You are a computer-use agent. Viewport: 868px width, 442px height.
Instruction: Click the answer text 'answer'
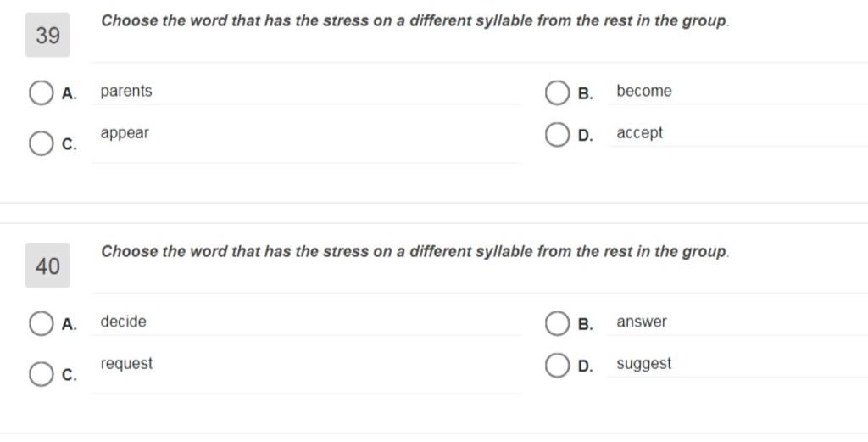click(643, 322)
